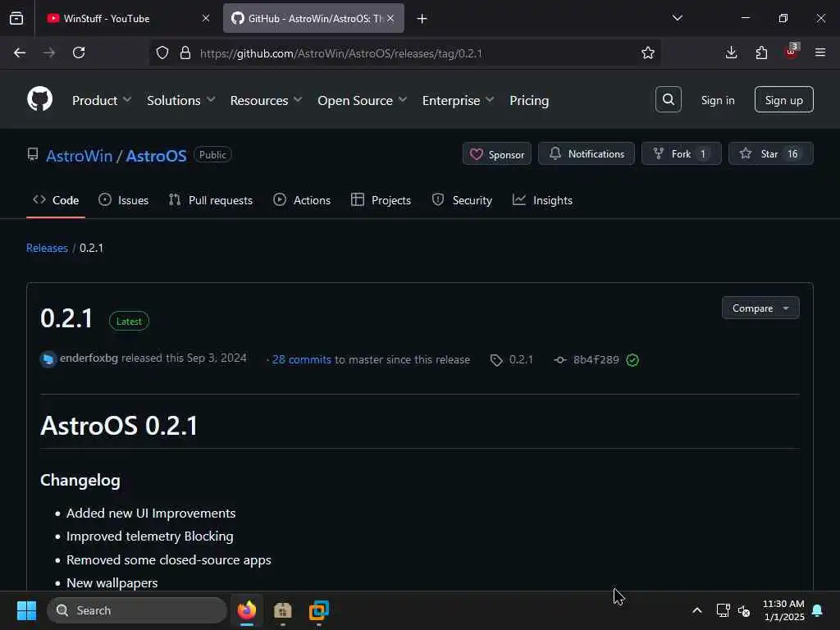Expand the Resources menu
This screenshot has width=840, height=630.
[267, 101]
